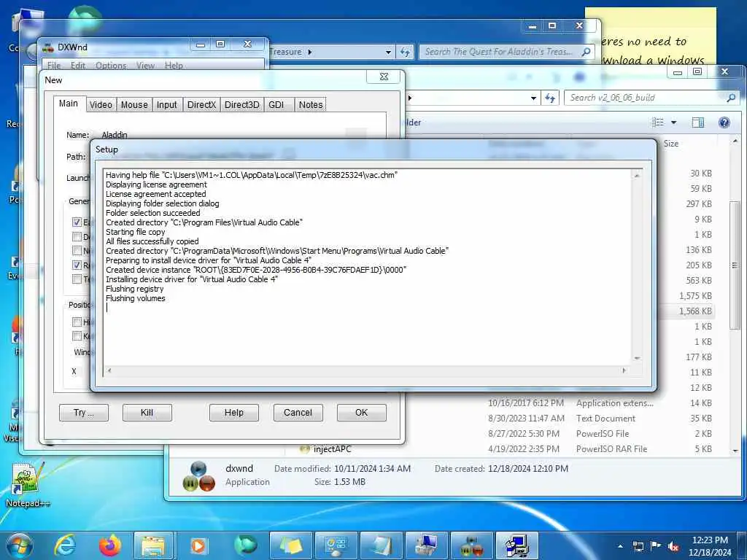Expand the breadcrumb arrow after 'Treasure'

(x=309, y=52)
